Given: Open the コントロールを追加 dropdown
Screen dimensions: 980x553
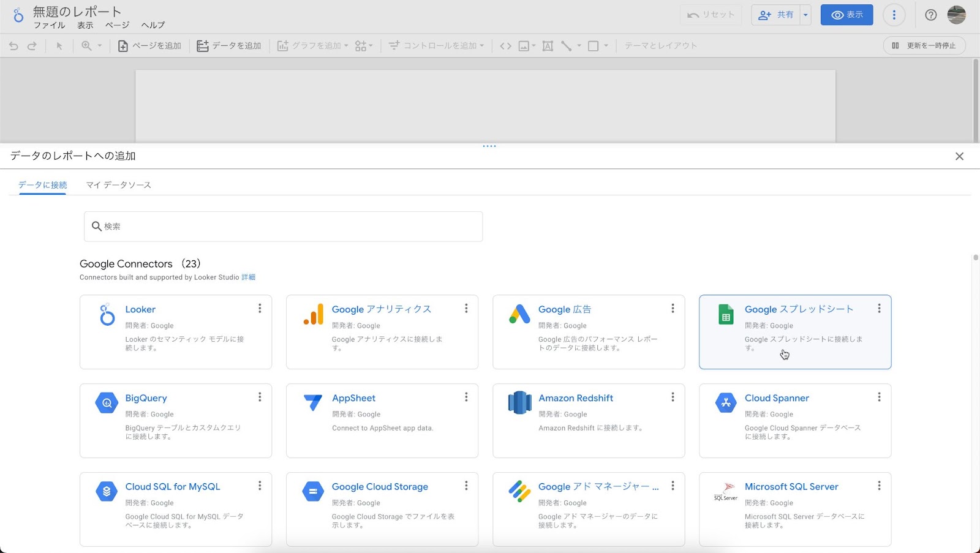Looking at the screenshot, I should point(436,46).
